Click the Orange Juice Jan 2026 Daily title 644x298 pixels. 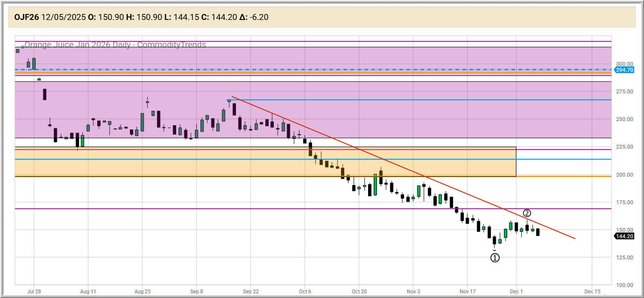pyautogui.click(x=115, y=45)
